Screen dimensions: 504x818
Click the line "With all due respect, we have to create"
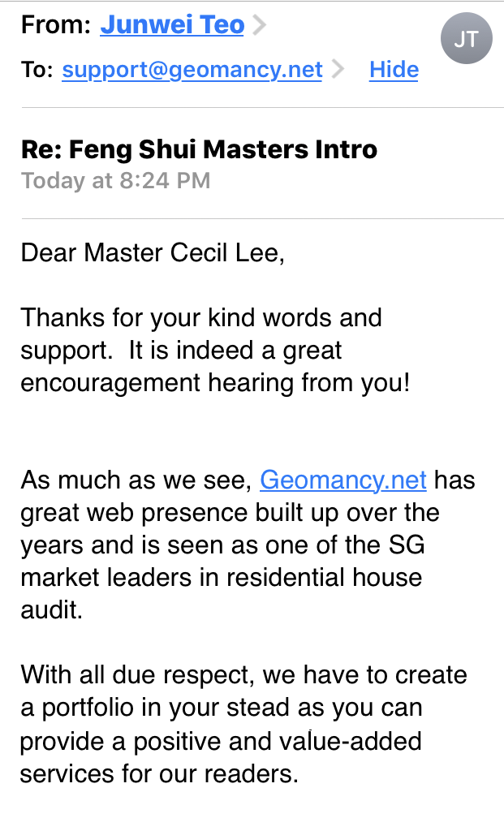[x=243, y=674]
